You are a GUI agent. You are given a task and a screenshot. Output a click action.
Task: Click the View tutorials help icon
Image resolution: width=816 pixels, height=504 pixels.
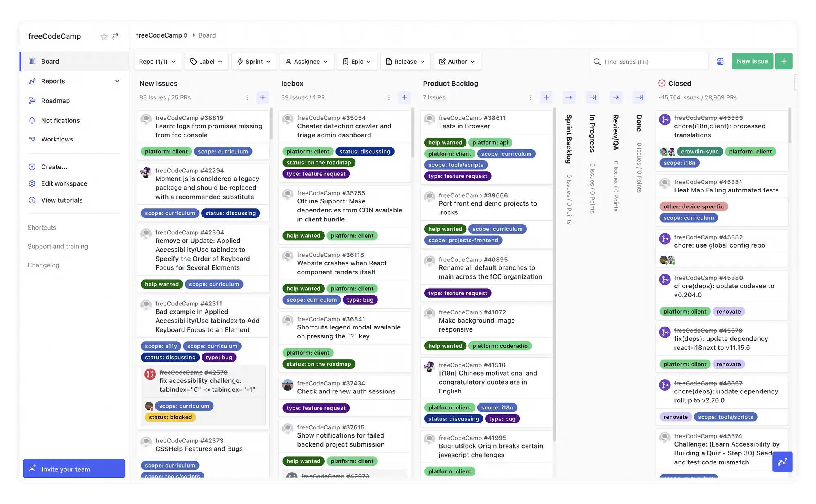point(32,200)
